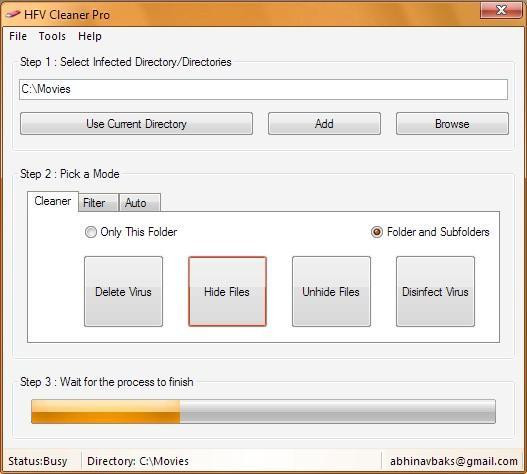Click the Unhide Files button
Image resolution: width=527 pixels, height=474 pixels.
[x=331, y=291]
